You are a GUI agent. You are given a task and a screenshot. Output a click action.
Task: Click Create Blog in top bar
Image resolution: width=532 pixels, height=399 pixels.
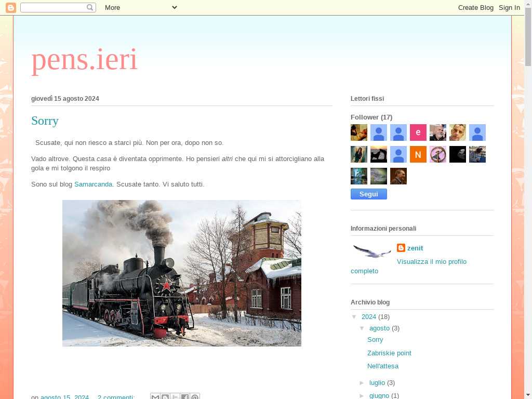pos(475,7)
